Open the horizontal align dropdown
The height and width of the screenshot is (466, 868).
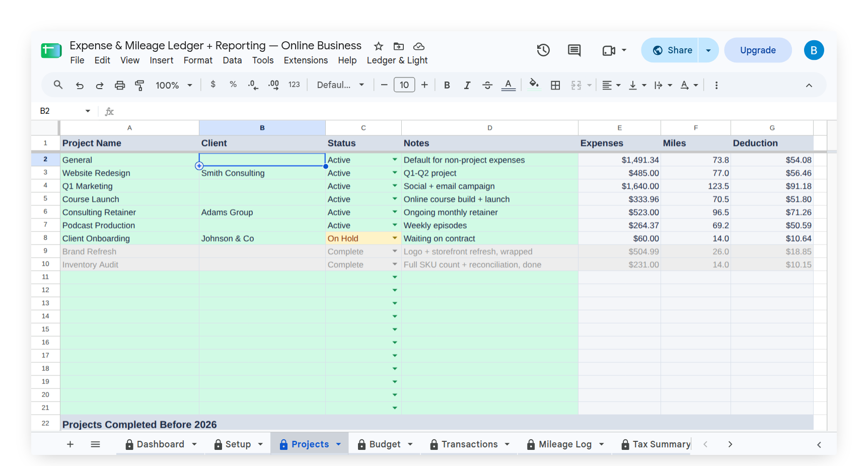611,86
